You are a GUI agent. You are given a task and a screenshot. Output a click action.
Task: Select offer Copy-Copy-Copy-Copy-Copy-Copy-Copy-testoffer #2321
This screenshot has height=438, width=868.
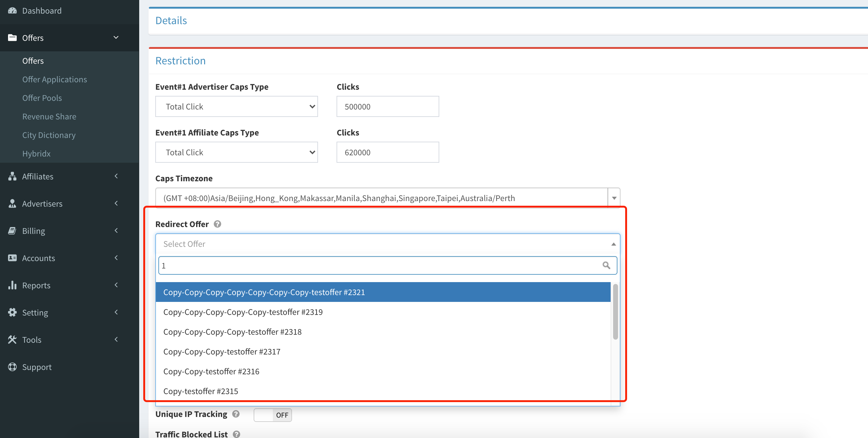click(x=383, y=292)
